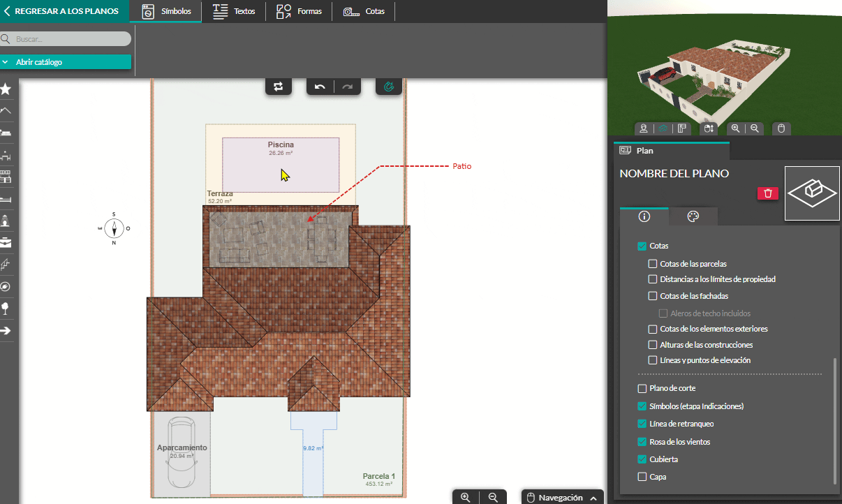Check Distancias a los límites de propiedad

tap(653, 279)
